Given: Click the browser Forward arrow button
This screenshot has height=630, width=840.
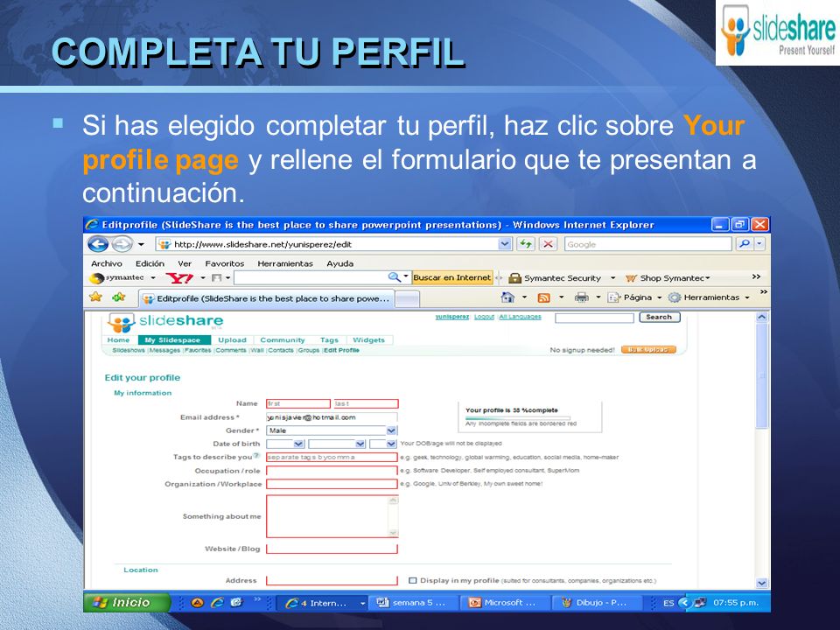Looking at the screenshot, I should click(122, 244).
